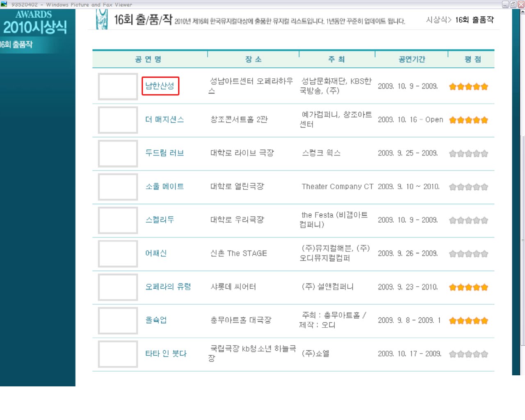Click the star rating for 스켈리두
The height and width of the screenshot is (420, 525).
tap(469, 221)
